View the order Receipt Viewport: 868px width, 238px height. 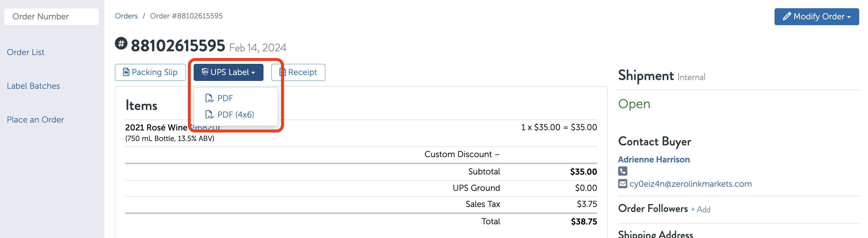[298, 72]
